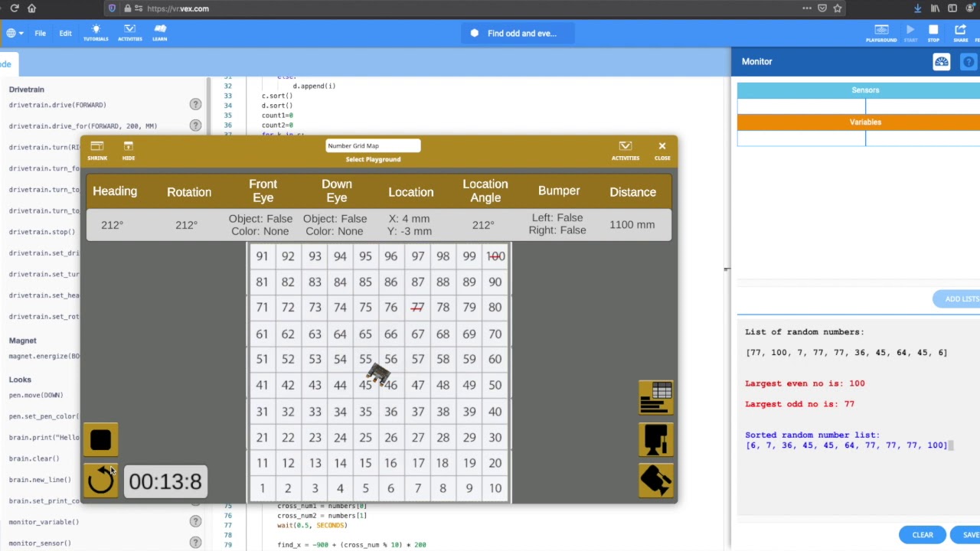Select the brain.new_line() command
This screenshot has width=980, height=551.
pyautogui.click(x=40, y=480)
